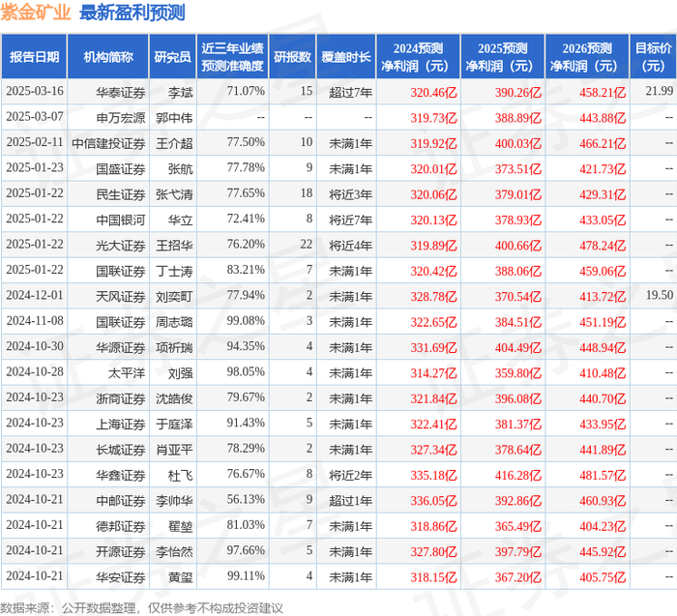The image size is (677, 616).
Task: Click the 紫金矿业 title text
Action: pyautogui.click(x=36, y=13)
